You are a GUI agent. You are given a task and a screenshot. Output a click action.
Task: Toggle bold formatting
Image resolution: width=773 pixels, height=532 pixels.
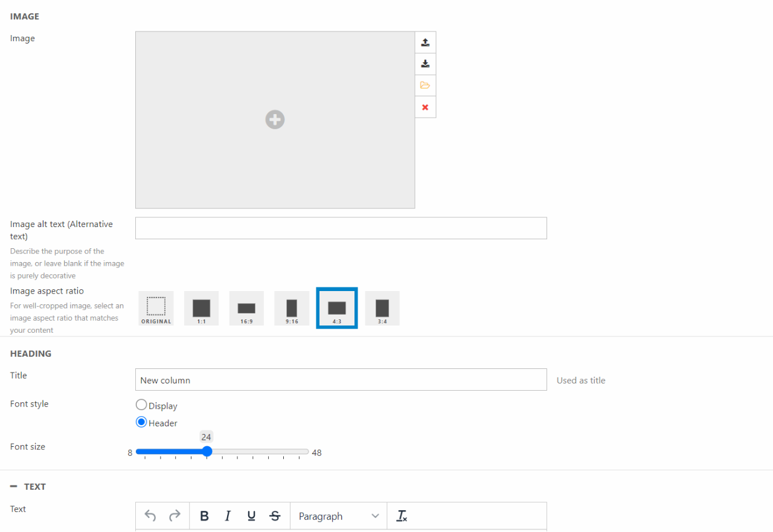204,516
